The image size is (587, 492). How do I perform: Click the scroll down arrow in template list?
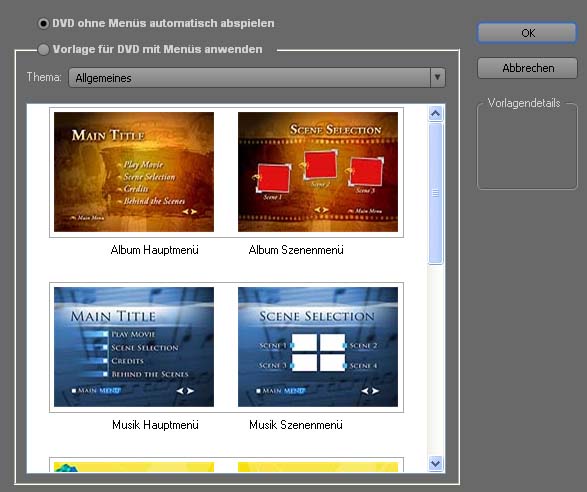pyautogui.click(x=435, y=464)
